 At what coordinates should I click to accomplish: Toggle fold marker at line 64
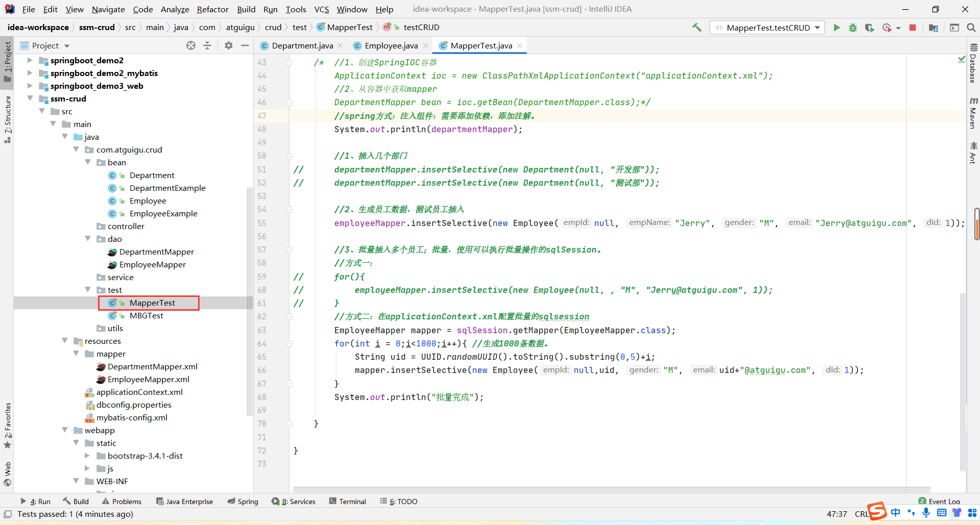click(x=289, y=343)
